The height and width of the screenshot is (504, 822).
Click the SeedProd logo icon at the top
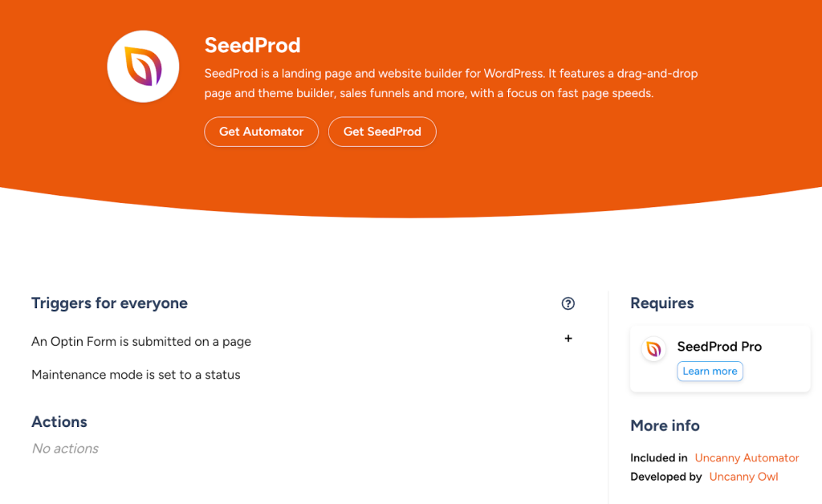click(x=143, y=66)
